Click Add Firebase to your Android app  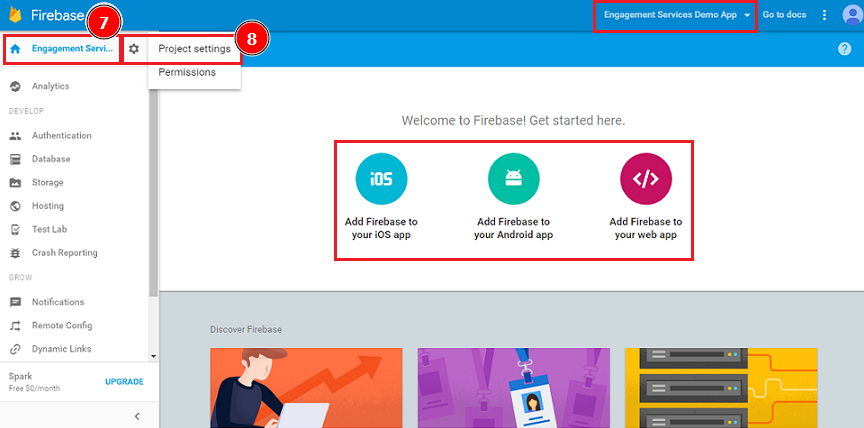pos(514,228)
